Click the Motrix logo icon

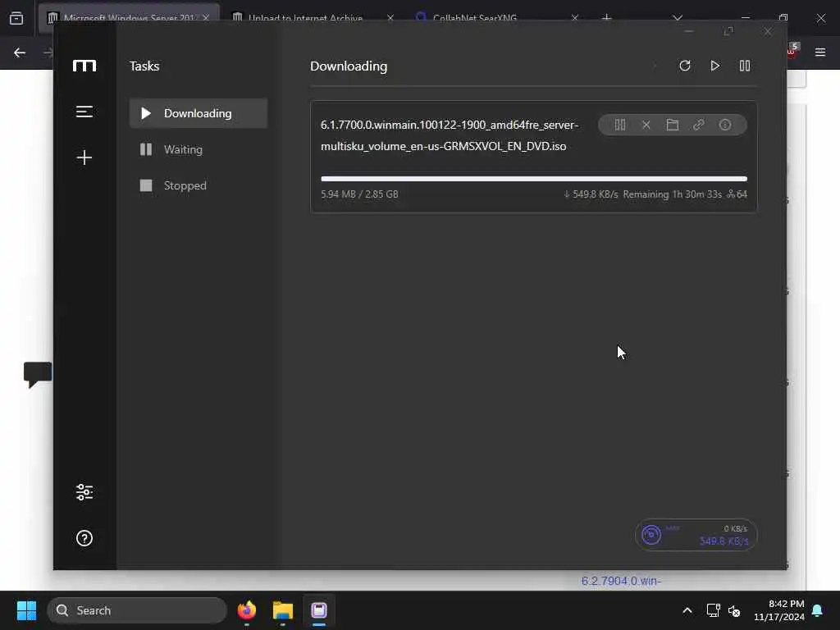coord(84,66)
